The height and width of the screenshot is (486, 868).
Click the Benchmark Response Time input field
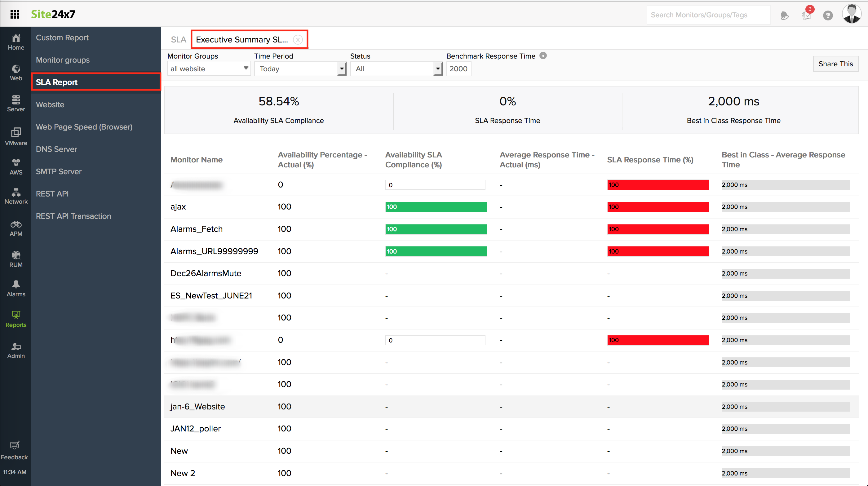click(458, 69)
